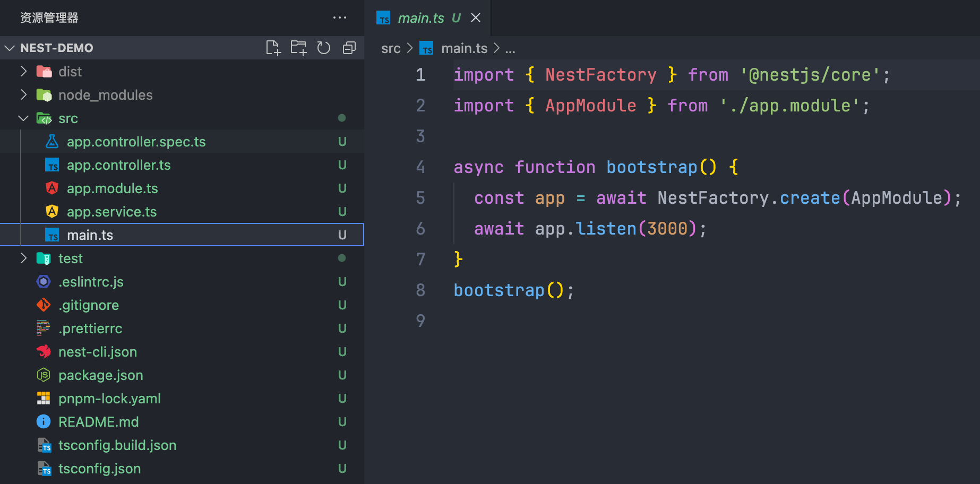This screenshot has height=484, width=980.
Task: Click the info icon of README.md
Action: [44, 421]
